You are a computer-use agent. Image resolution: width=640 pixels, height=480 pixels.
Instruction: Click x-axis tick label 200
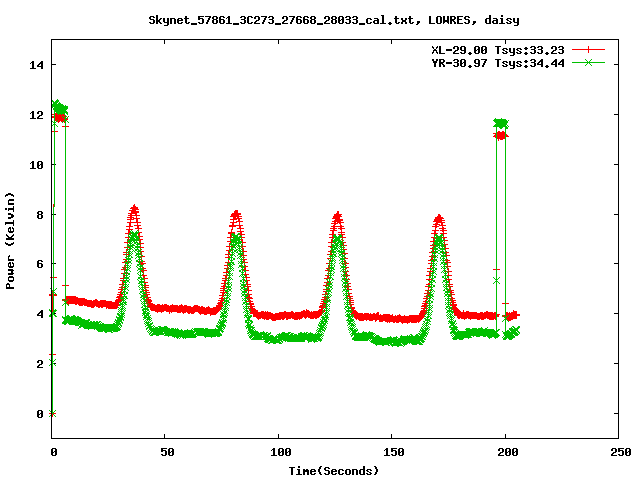coord(508,452)
